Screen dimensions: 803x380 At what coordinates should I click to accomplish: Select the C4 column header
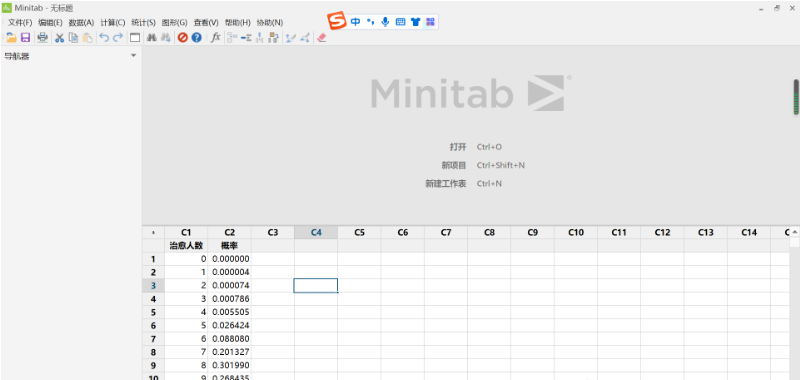point(316,233)
